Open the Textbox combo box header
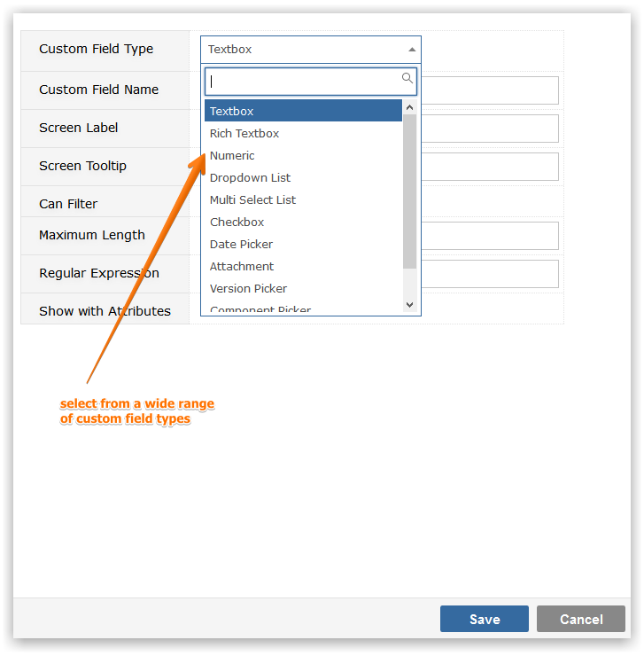This screenshot has height=656, width=644. pyautogui.click(x=311, y=50)
